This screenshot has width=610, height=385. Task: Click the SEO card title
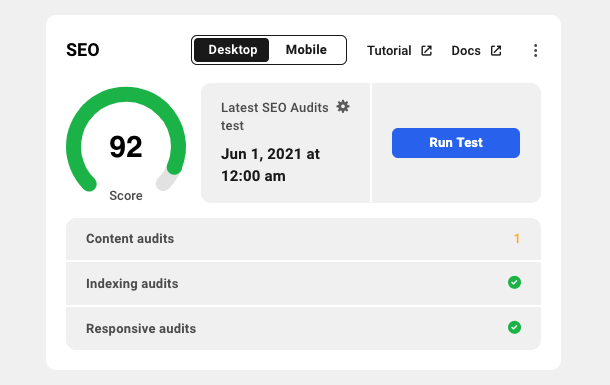pos(82,50)
